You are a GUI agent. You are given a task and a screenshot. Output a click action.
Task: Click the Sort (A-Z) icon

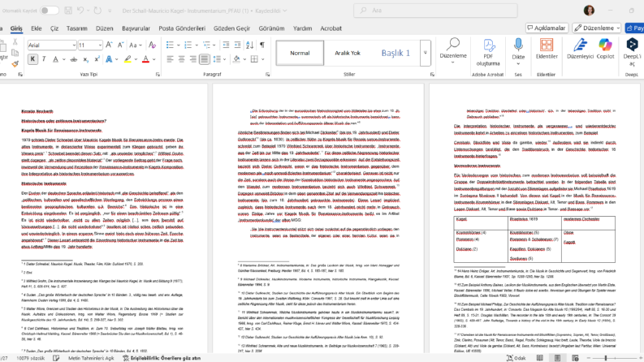click(249, 45)
